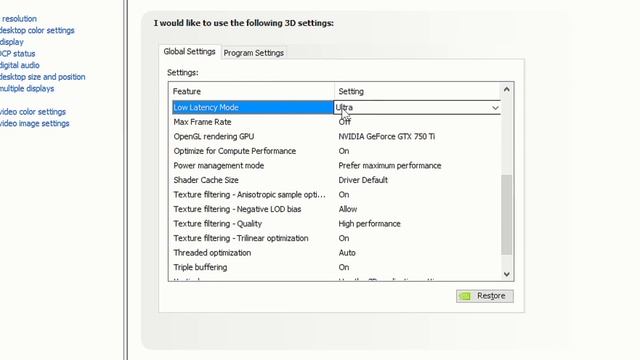The width and height of the screenshot is (640, 360).
Task: Select the Power management mode feature
Action: (219, 166)
